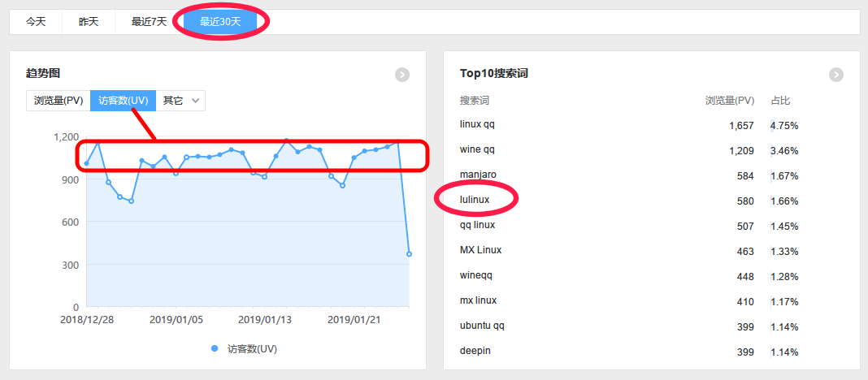Viewport: 868px width, 380px height.
Task: Select the search term wineqq
Action: (x=476, y=275)
